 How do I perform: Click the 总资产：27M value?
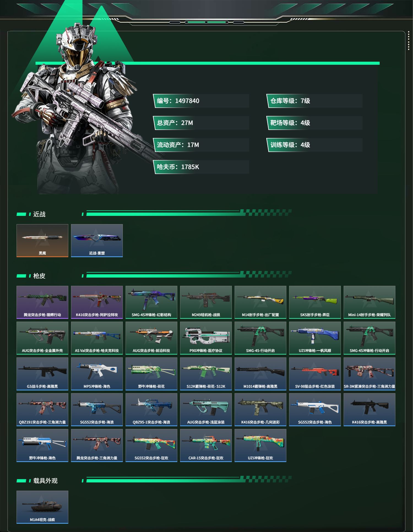(201, 123)
